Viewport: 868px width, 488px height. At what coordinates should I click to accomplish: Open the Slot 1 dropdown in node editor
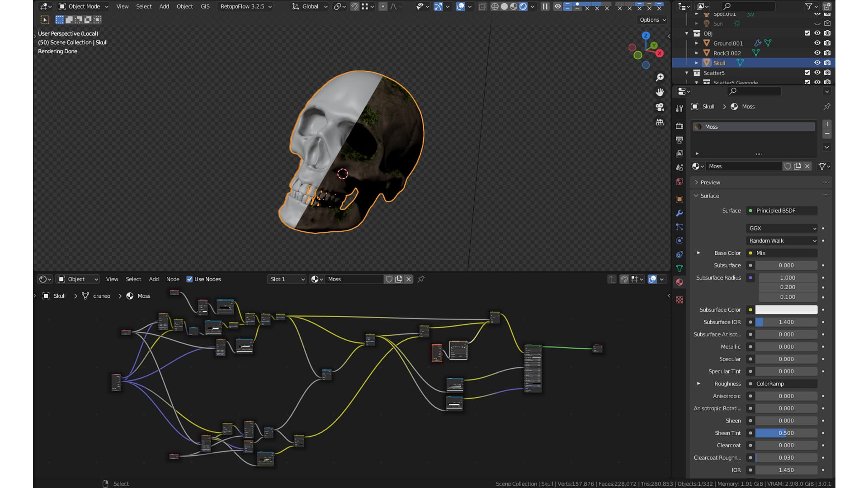(x=287, y=279)
